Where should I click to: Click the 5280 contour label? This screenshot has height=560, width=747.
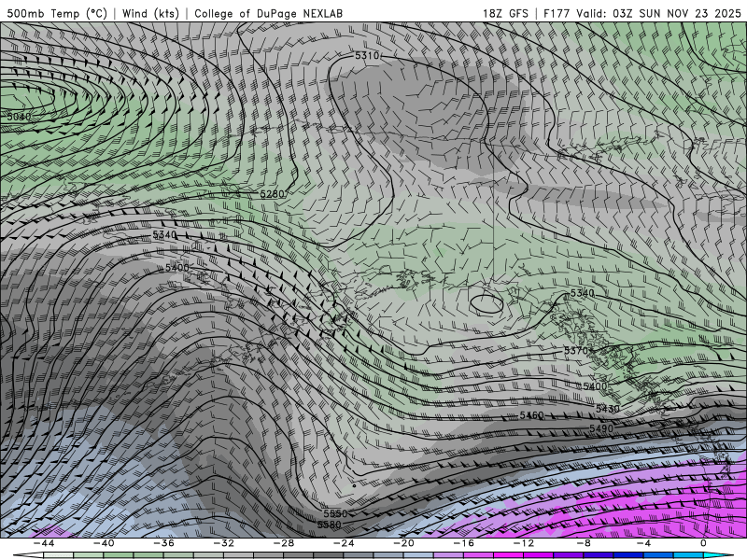click(272, 194)
